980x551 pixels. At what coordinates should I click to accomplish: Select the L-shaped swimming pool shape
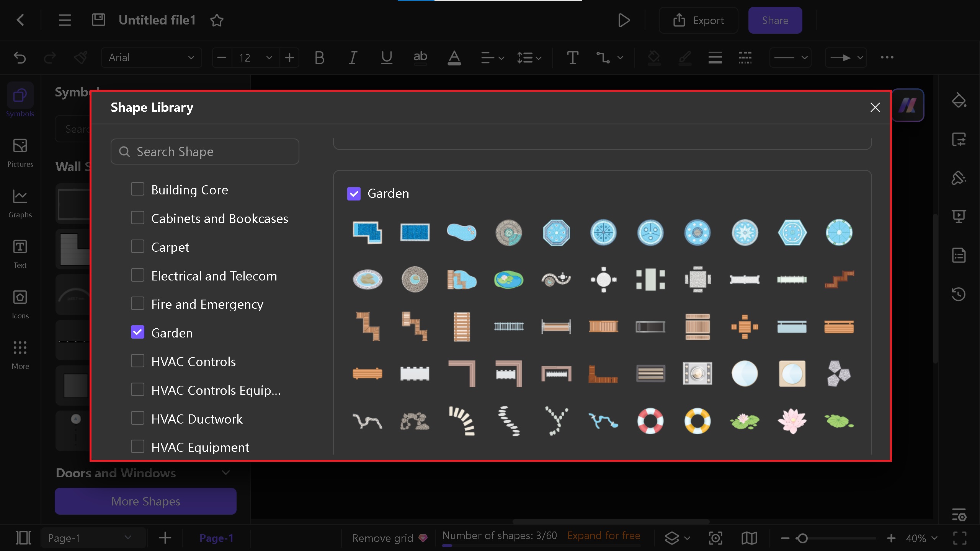click(x=367, y=232)
